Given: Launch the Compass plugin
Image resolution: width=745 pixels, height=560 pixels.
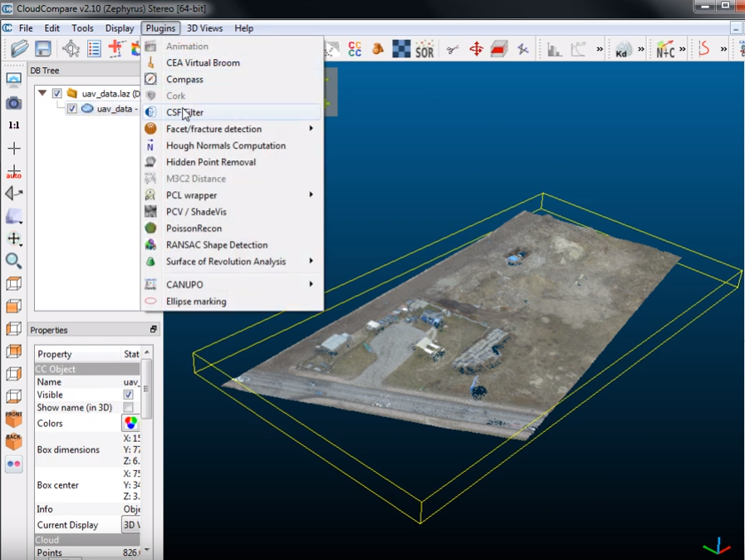Looking at the screenshot, I should 233,80.
